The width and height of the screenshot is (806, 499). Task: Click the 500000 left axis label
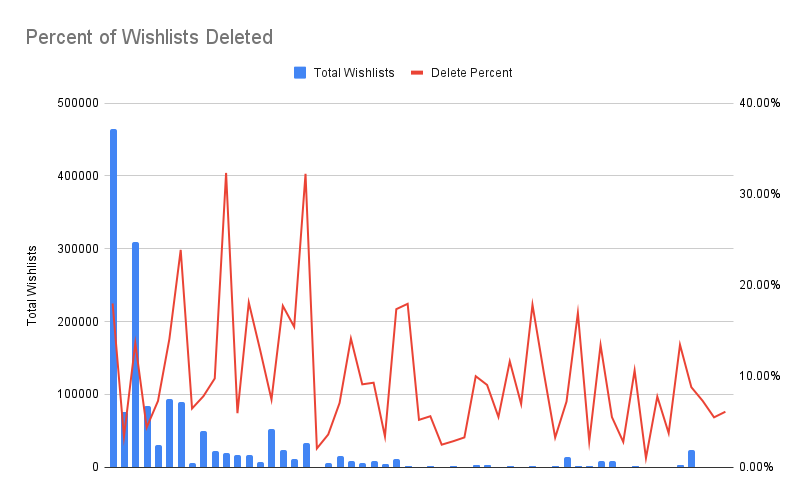[x=78, y=103]
